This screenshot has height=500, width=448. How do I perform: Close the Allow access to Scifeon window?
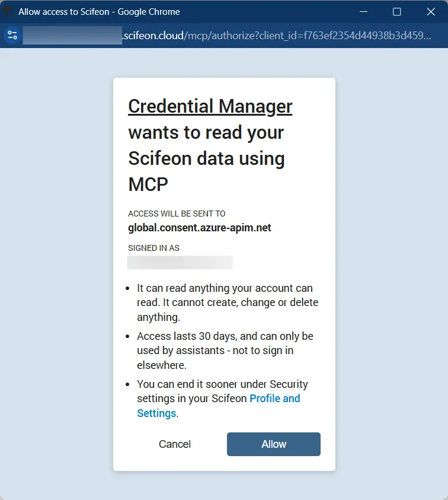pyautogui.click(x=431, y=12)
